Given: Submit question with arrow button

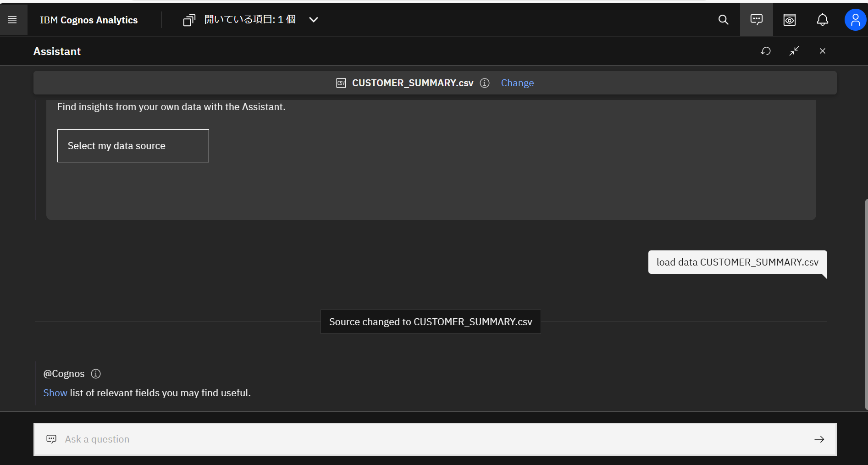Looking at the screenshot, I should tap(819, 439).
